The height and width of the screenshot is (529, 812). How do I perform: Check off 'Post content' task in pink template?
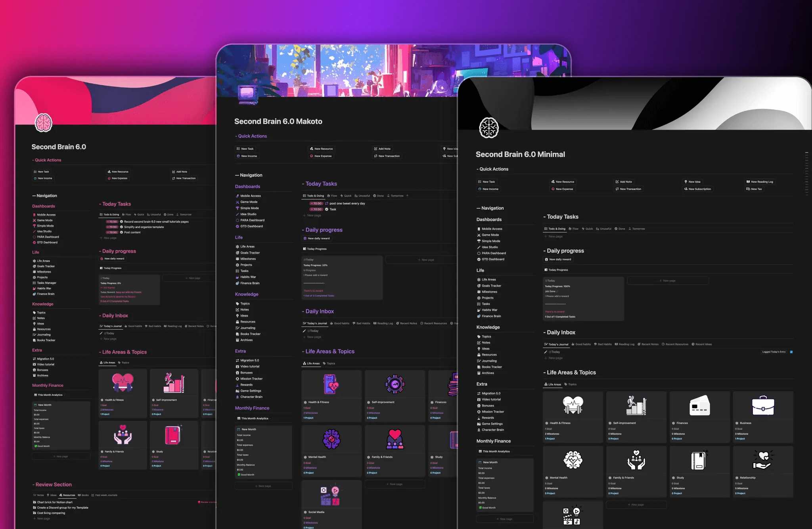[121, 232]
